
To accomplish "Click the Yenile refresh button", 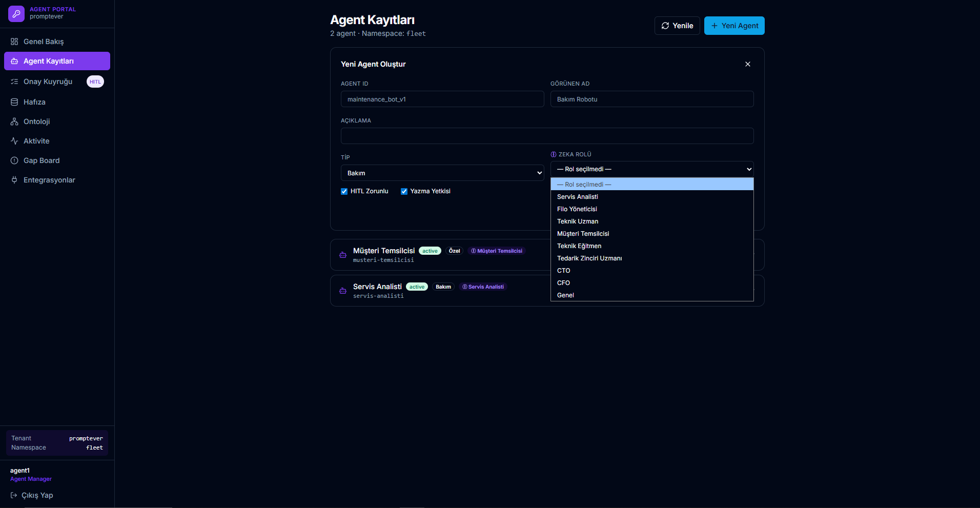I will click(x=677, y=25).
